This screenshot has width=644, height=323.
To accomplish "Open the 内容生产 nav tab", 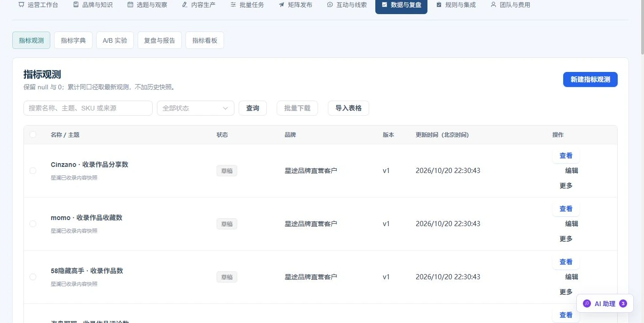I will (198, 5).
